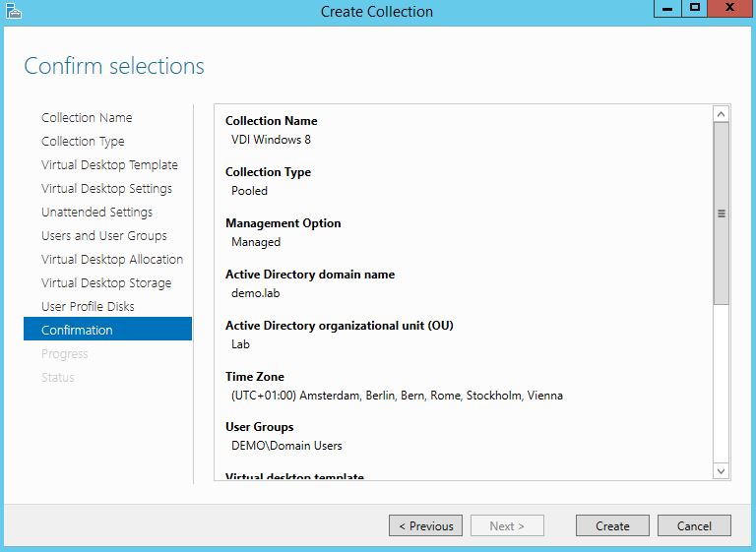Click the Cancel button
Viewport: 756px width, 552px height.
coord(694,525)
